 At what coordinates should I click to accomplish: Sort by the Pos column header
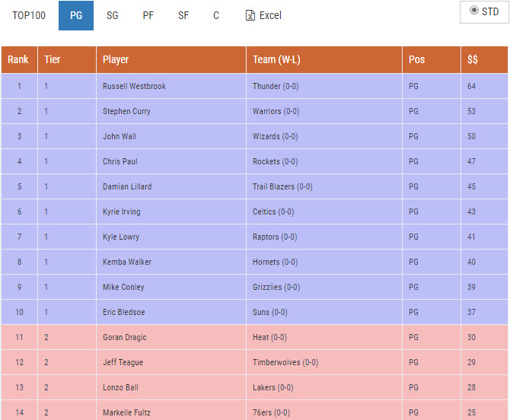[416, 59]
